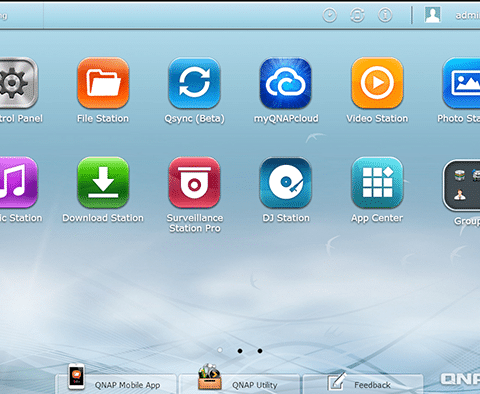Click the Feedback button
480x394 pixels.
coord(363,384)
